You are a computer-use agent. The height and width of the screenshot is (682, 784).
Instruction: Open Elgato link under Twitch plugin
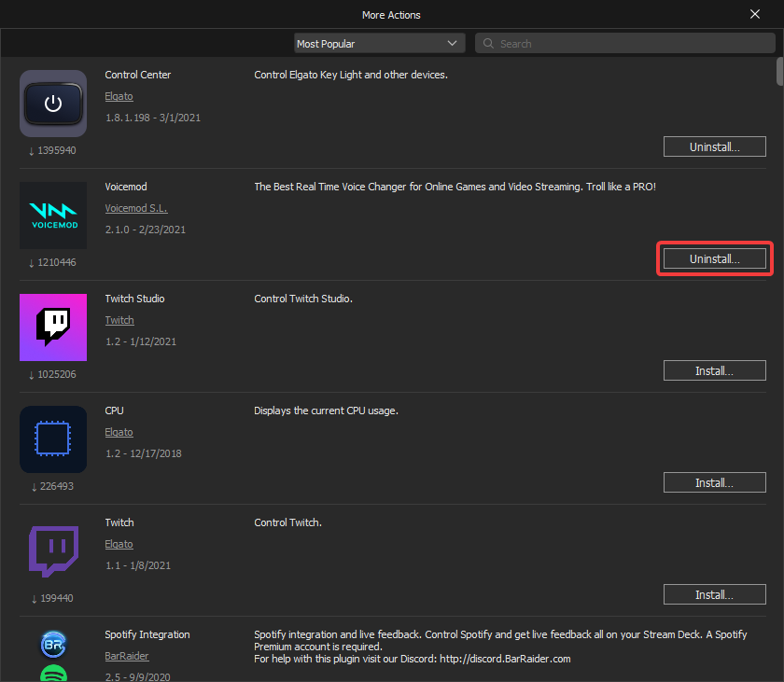point(119,544)
